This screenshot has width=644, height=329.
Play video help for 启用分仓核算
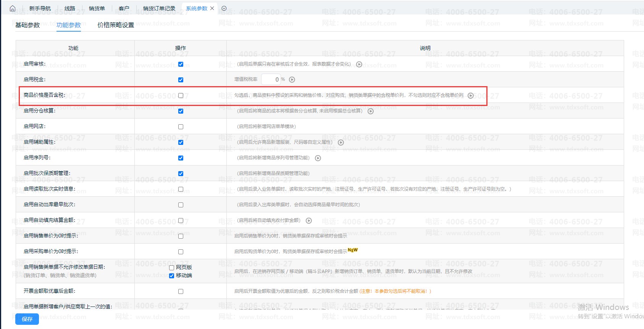tap(371, 111)
